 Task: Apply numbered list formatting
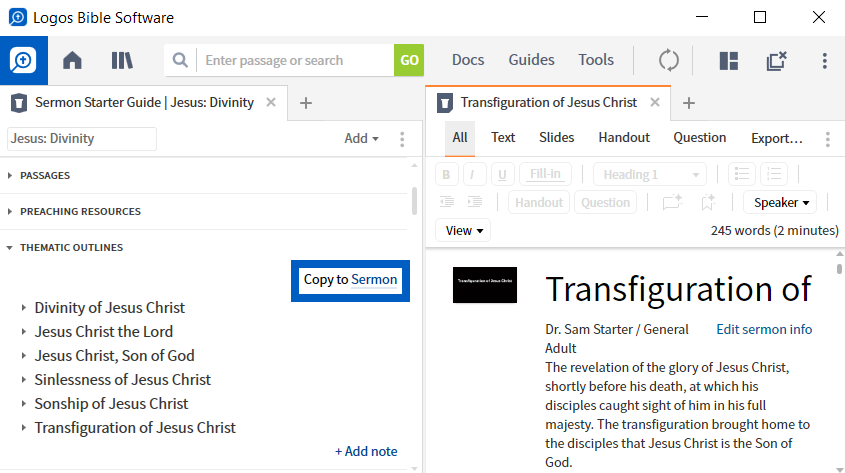pyautogui.click(x=774, y=174)
